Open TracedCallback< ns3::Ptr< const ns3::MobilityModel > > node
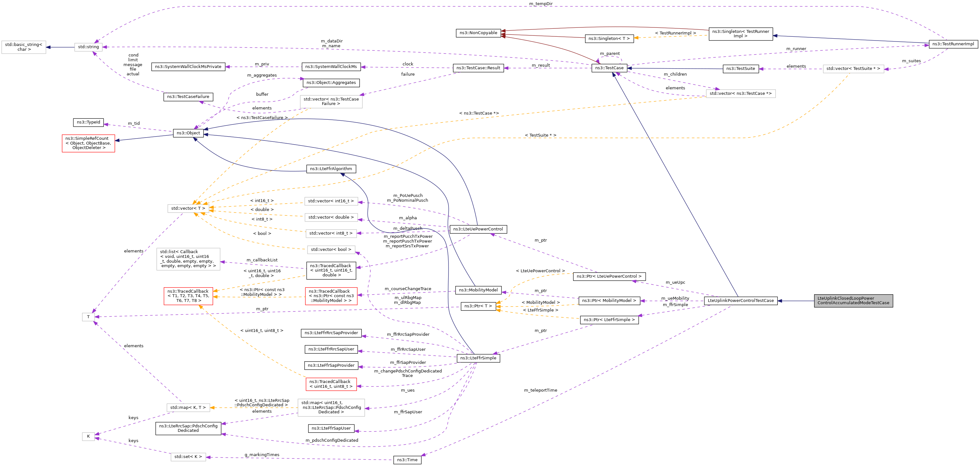This screenshot has height=466, width=980. click(331, 296)
